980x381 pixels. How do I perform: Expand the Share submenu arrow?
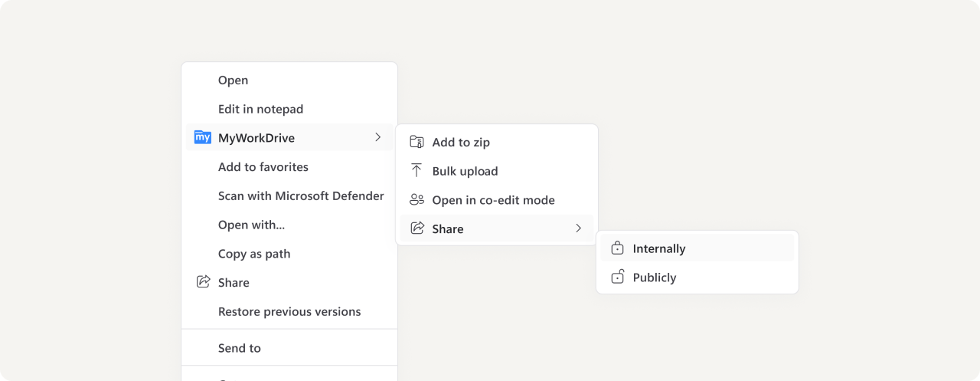[x=578, y=228]
